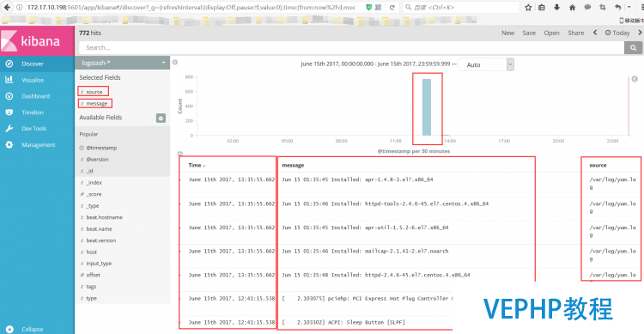Select the @timestamp field
The height and width of the screenshot is (334, 644).
pyautogui.click(x=101, y=148)
